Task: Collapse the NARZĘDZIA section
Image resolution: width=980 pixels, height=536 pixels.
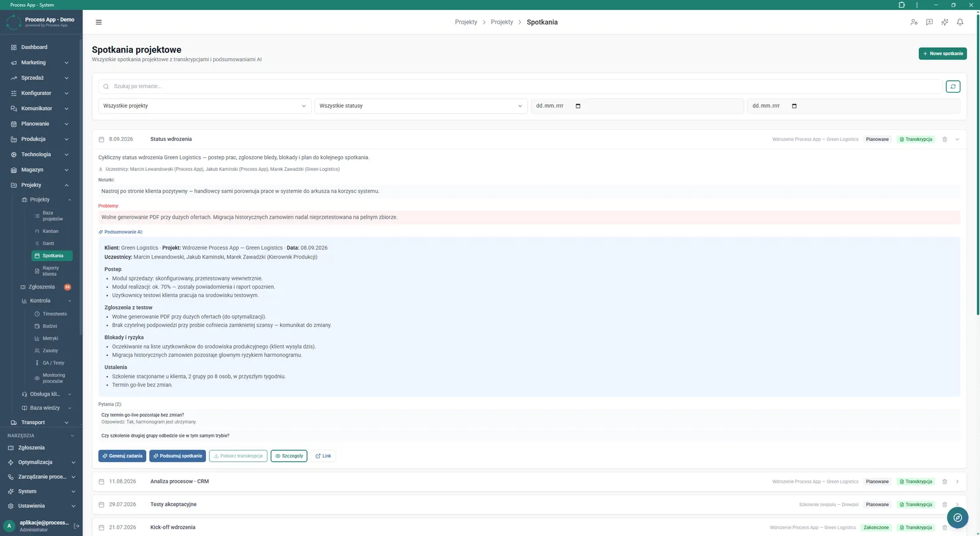Action: 41,436
